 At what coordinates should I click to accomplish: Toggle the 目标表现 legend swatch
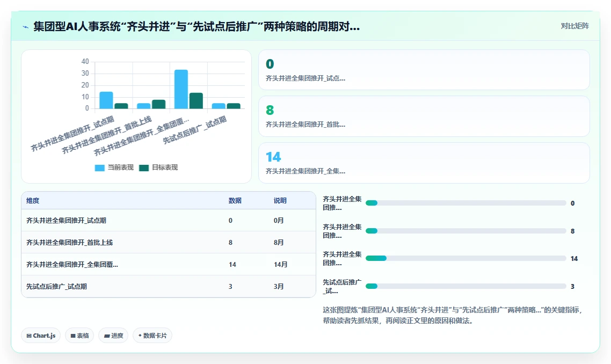[x=144, y=168]
